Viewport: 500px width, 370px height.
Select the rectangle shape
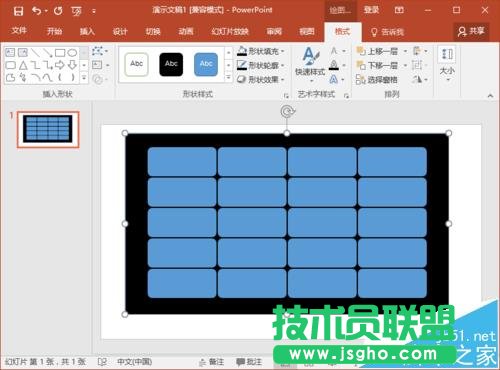coord(60,53)
